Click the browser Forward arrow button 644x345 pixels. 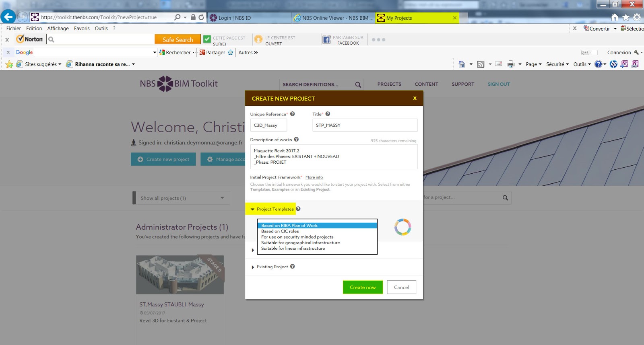[x=23, y=17]
